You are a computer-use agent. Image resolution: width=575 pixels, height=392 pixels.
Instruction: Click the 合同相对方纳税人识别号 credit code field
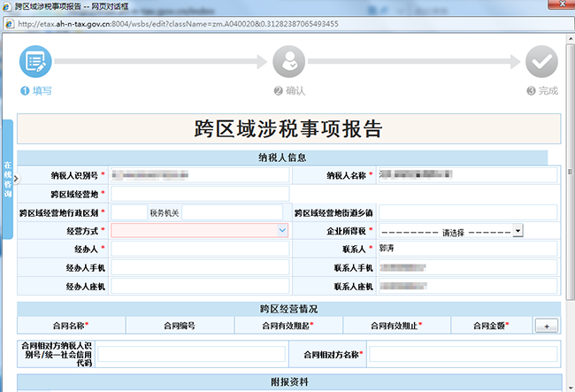188,354
